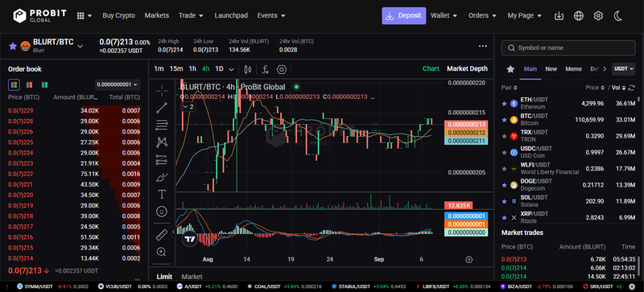Open the candlestick chart style selector
Image resolution: width=644 pixels, height=292 pixels.
click(248, 69)
